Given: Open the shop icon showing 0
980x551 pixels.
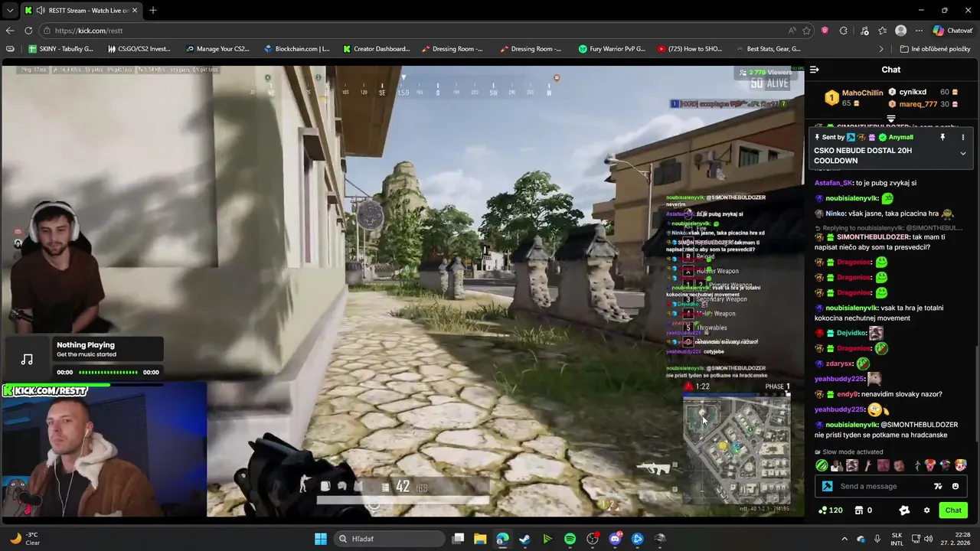Looking at the screenshot, I should 864,510.
